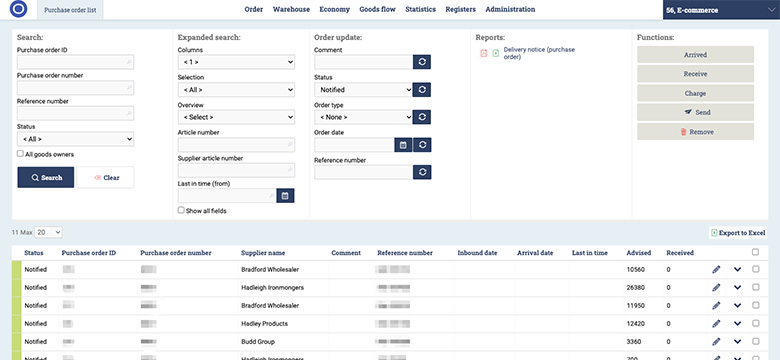
Task: Click the Search button
Action: pos(46,178)
